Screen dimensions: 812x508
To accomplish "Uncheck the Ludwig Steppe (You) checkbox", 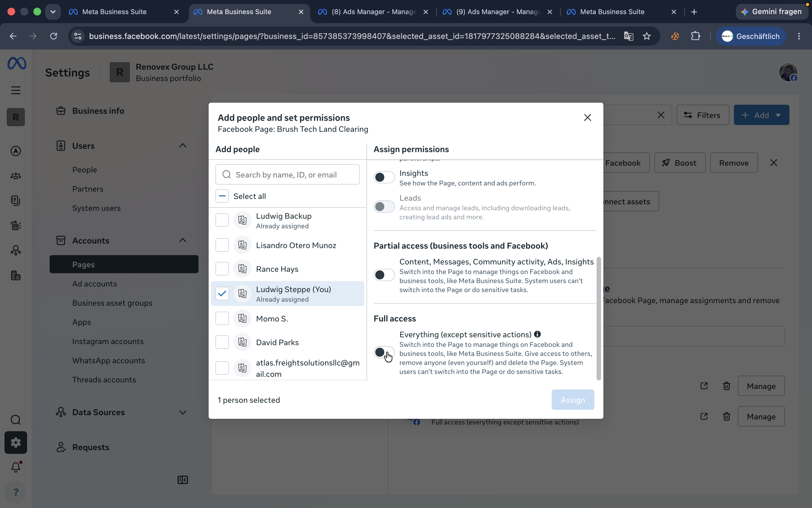I will coord(222,293).
